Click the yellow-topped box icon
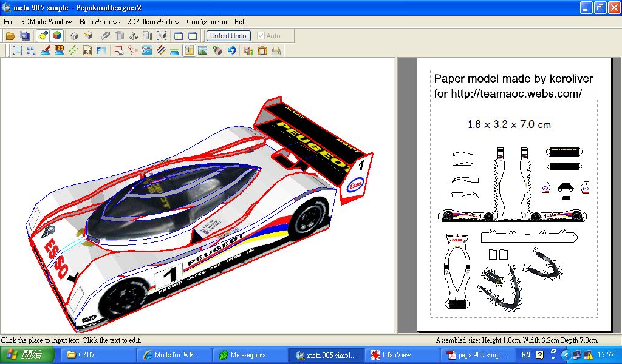This screenshot has height=364, width=622. (88, 36)
